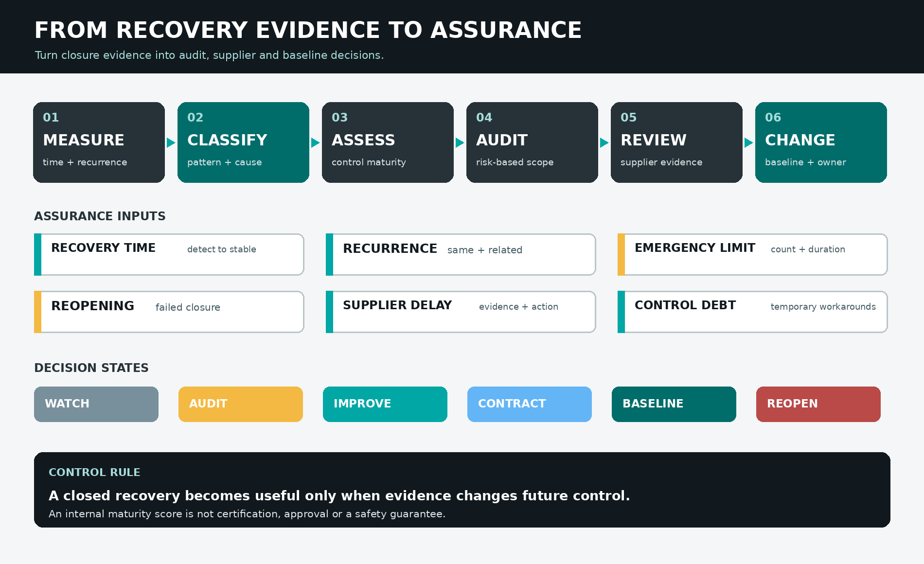The height and width of the screenshot is (564, 924).
Task: Select the REOPENING failed closure card
Action: point(169,312)
